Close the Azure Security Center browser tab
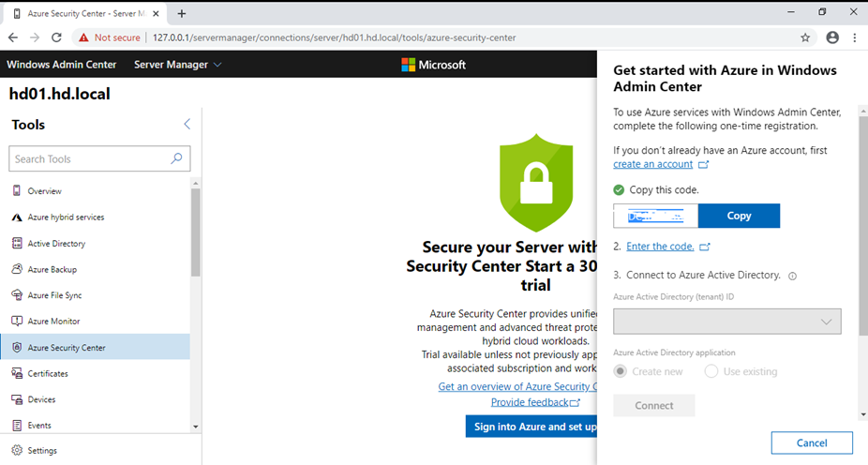Viewport: 868px width, 465px height. [x=156, y=13]
